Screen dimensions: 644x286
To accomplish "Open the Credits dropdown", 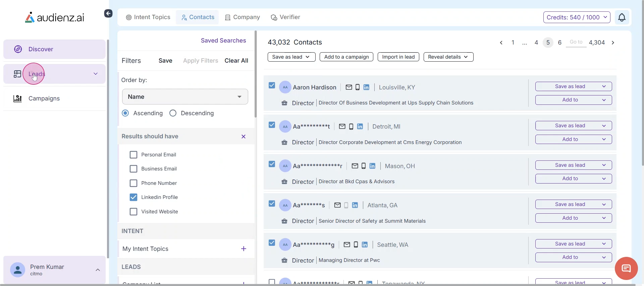I will point(577,17).
